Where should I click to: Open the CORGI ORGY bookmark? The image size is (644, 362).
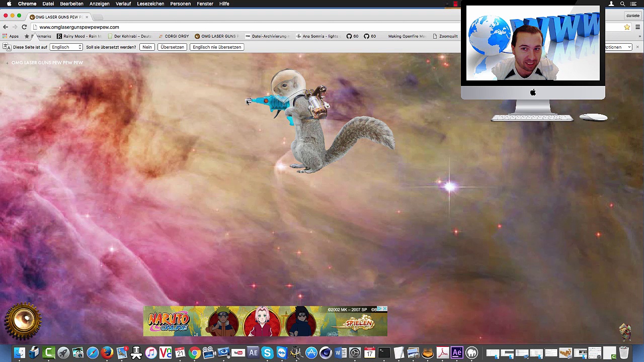pos(174,36)
